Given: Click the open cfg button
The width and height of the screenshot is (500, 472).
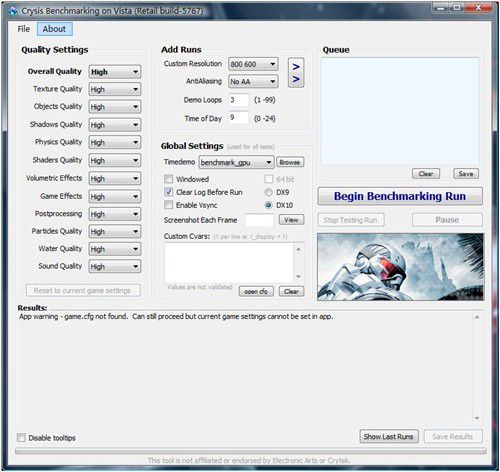Looking at the screenshot, I should [256, 291].
